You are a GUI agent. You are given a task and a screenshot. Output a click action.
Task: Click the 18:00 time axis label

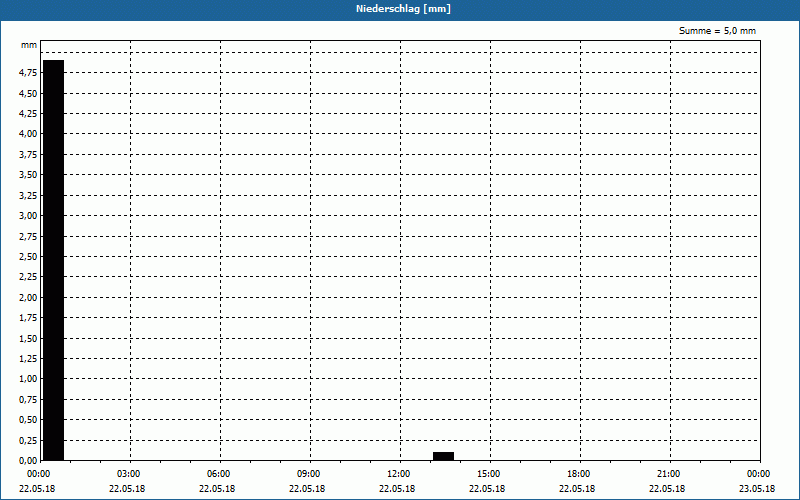point(579,474)
